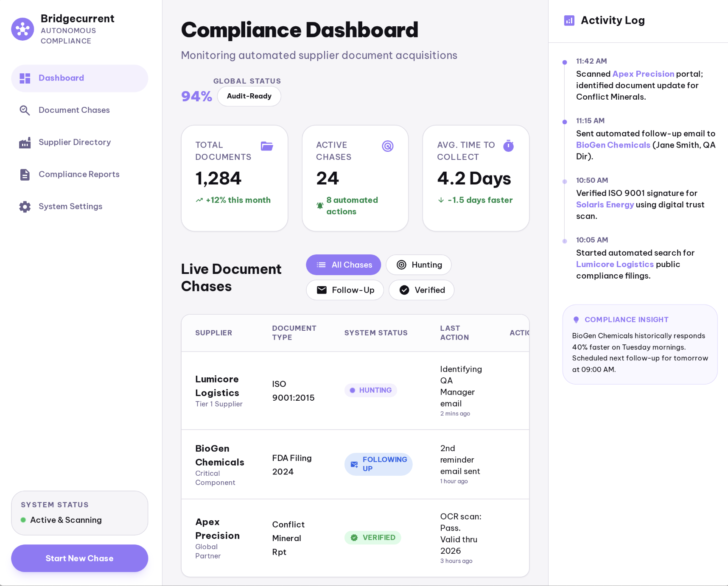Open Dashboard from the sidebar menu
The width and height of the screenshot is (728, 586).
pyautogui.click(x=61, y=78)
